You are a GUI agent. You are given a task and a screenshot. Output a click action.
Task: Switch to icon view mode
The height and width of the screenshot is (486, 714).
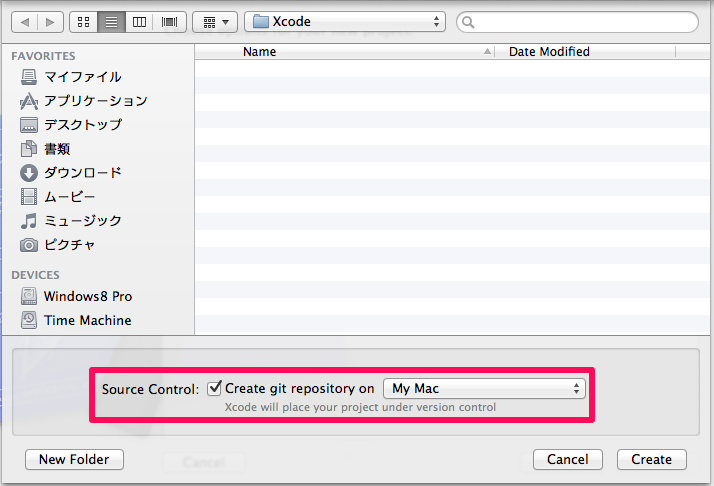click(x=84, y=21)
